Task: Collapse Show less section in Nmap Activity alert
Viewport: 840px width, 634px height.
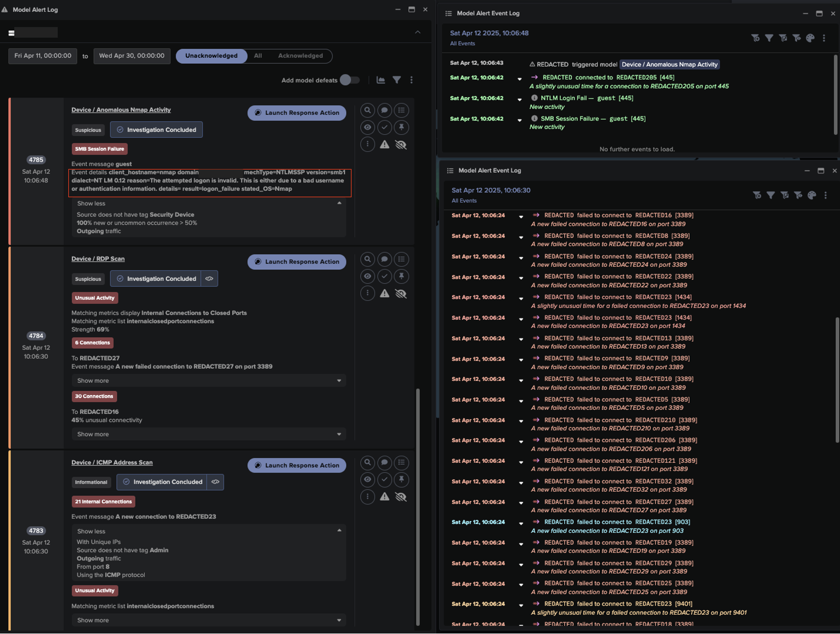Action: coord(208,203)
